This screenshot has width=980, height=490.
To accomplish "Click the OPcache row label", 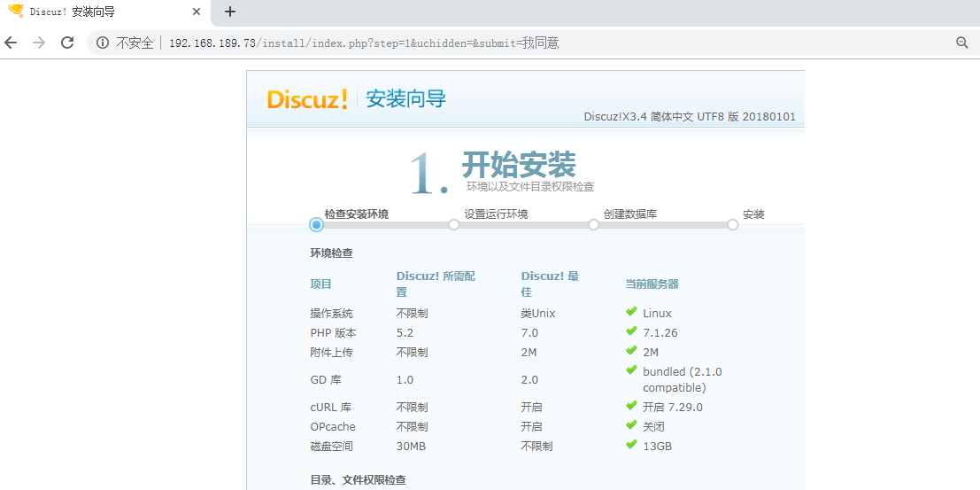I will 333,427.
